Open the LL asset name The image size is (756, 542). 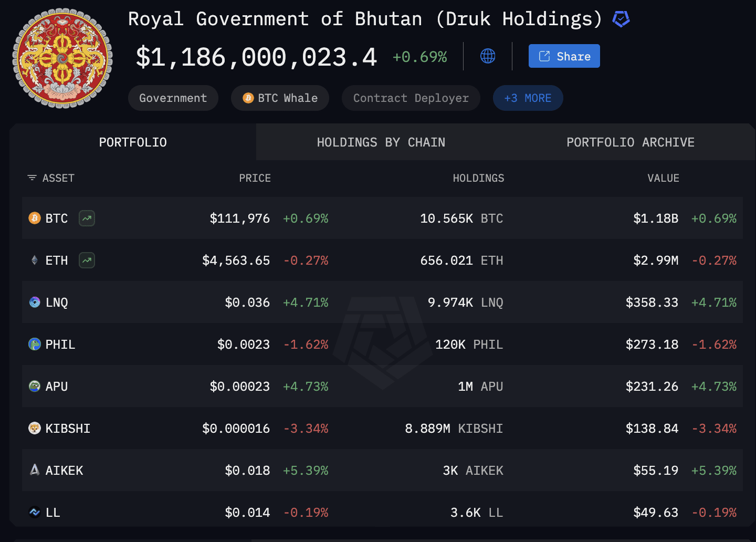tap(52, 513)
